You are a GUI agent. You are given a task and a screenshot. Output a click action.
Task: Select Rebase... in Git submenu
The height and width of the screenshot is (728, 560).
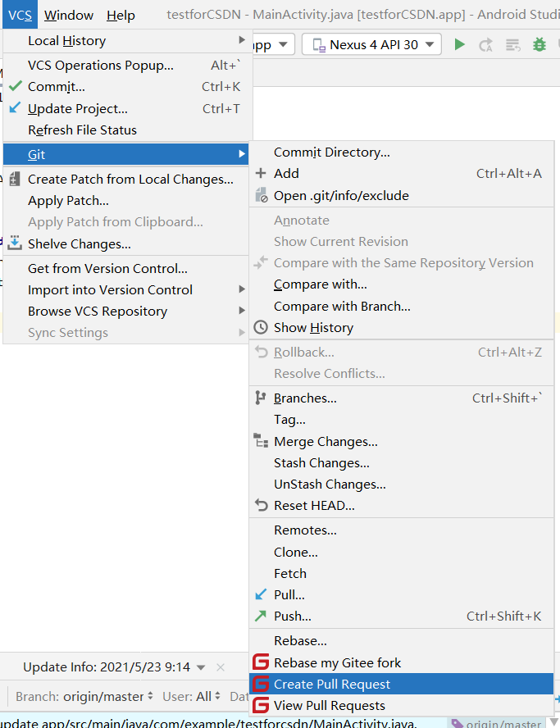tap(402, 641)
